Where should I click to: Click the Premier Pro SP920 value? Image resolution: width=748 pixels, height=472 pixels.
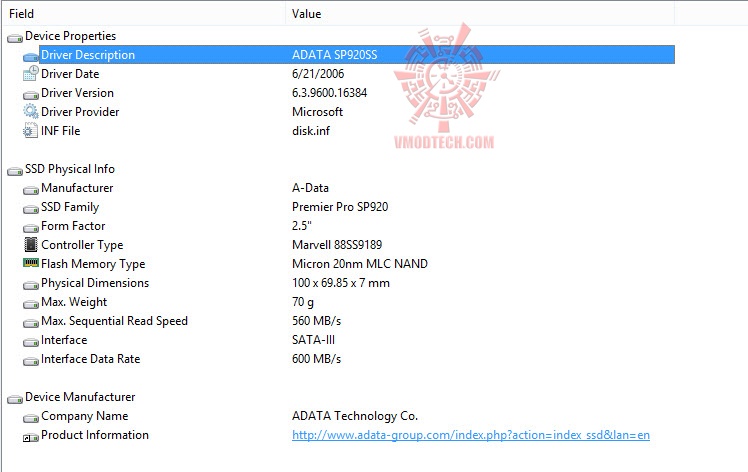click(x=340, y=207)
